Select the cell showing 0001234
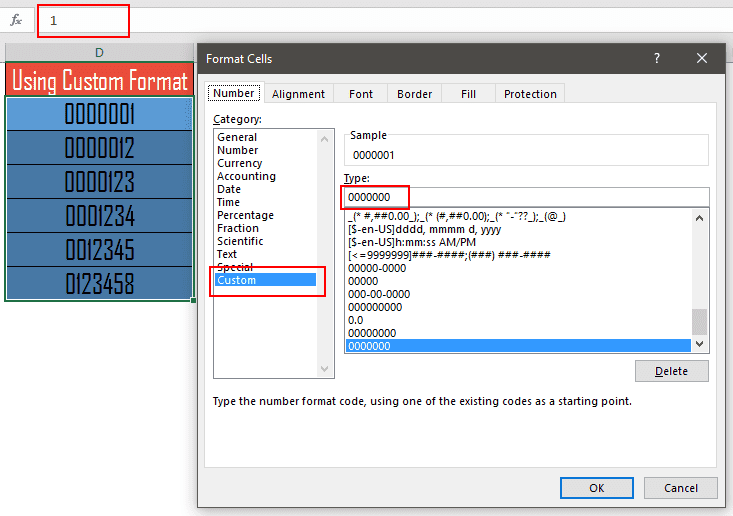Viewport: 733px width, 516px height. coord(100,216)
